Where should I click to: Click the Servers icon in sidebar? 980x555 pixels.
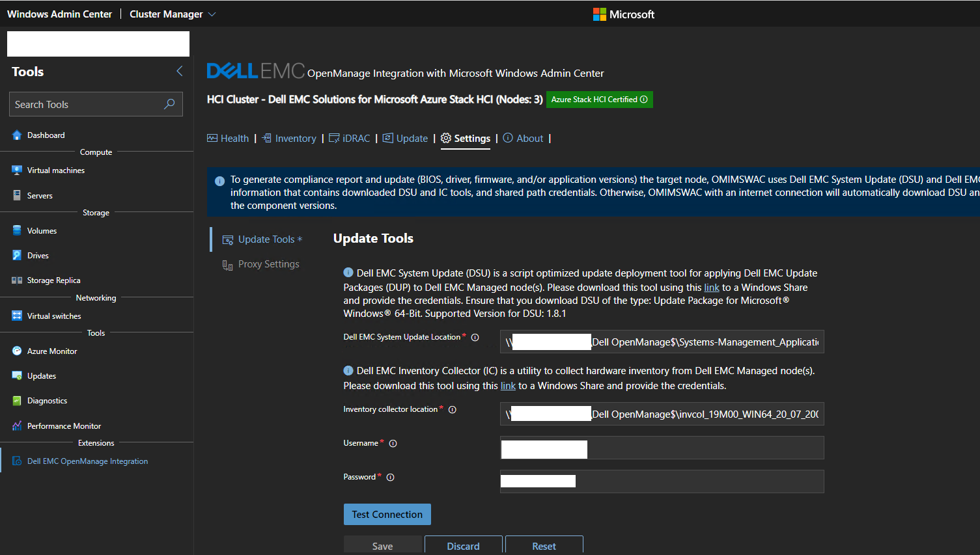click(x=17, y=195)
